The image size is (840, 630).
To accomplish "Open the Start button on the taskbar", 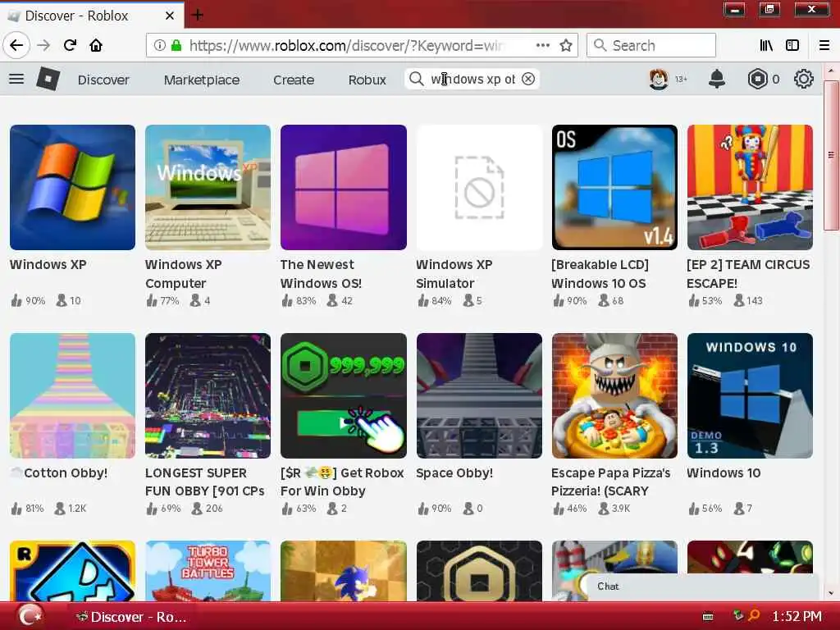I will (30, 615).
